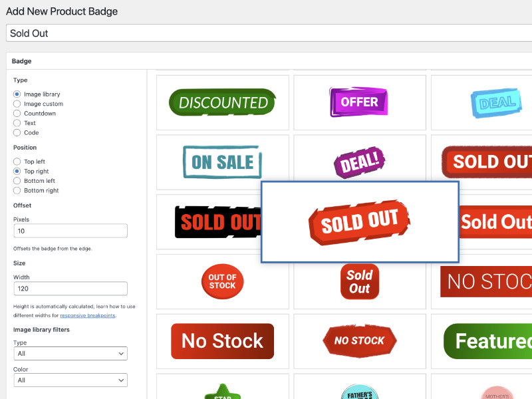
Task: Pick the teal ON SALE badge
Action: [222, 162]
